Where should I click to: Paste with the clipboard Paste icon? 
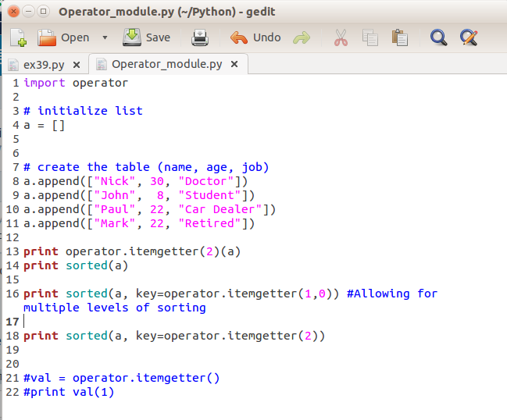coord(400,37)
